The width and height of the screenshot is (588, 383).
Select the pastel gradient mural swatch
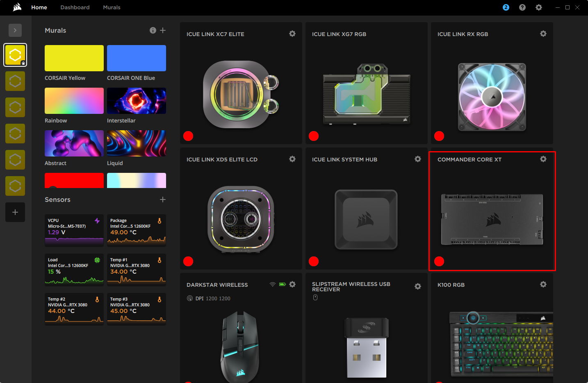pos(137,181)
